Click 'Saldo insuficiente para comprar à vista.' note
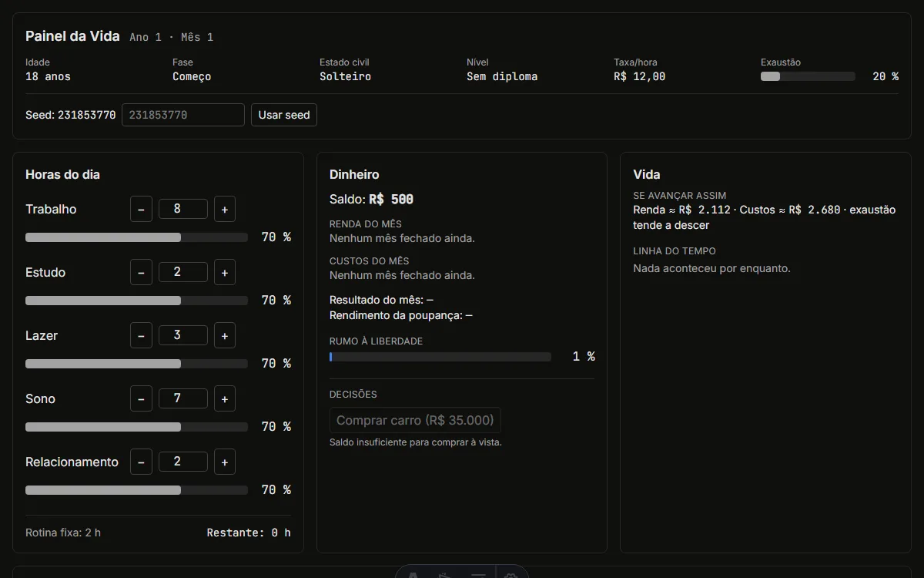This screenshot has height=578, width=924. point(416,442)
